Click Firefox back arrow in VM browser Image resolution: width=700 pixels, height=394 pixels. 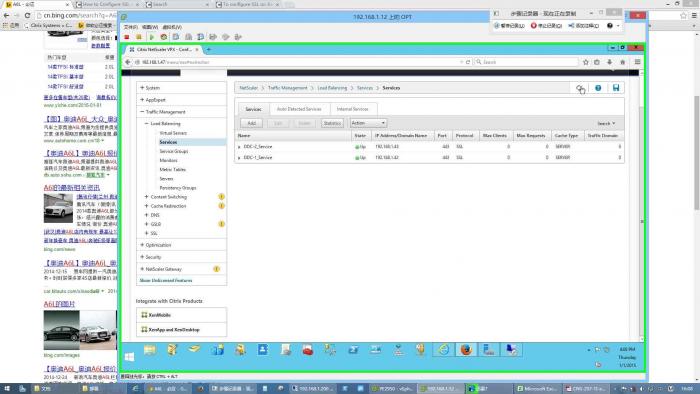[x=128, y=62]
